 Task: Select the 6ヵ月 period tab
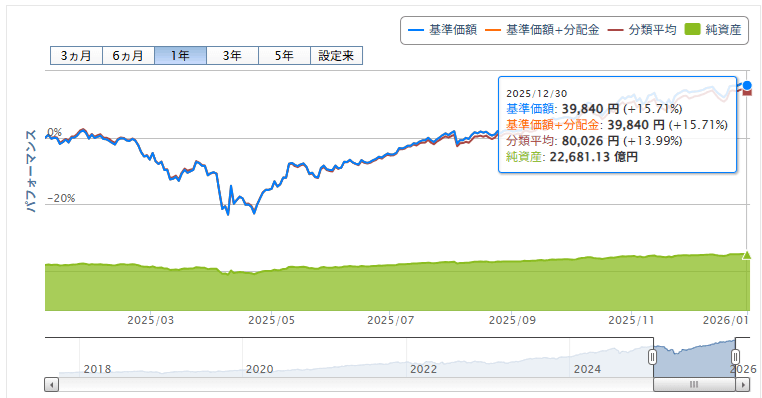(x=128, y=56)
